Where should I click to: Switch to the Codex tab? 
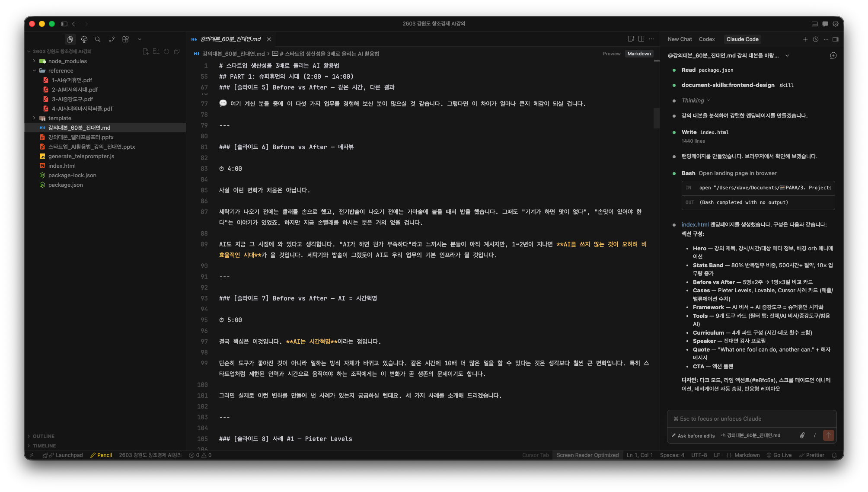(706, 39)
